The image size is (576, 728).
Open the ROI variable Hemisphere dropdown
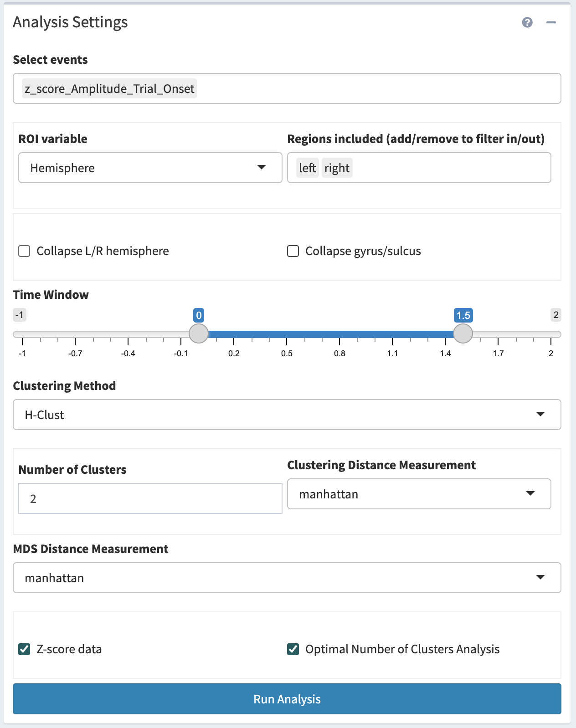point(150,168)
